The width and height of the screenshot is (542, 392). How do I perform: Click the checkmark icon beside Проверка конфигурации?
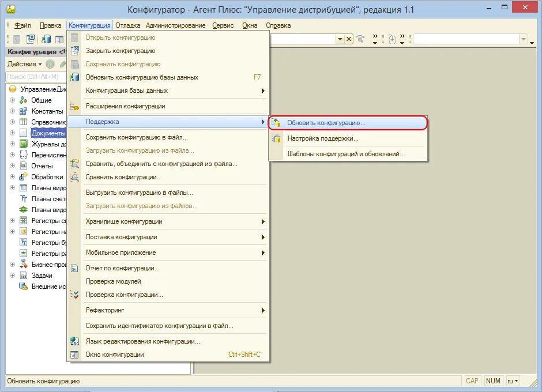tap(74, 295)
